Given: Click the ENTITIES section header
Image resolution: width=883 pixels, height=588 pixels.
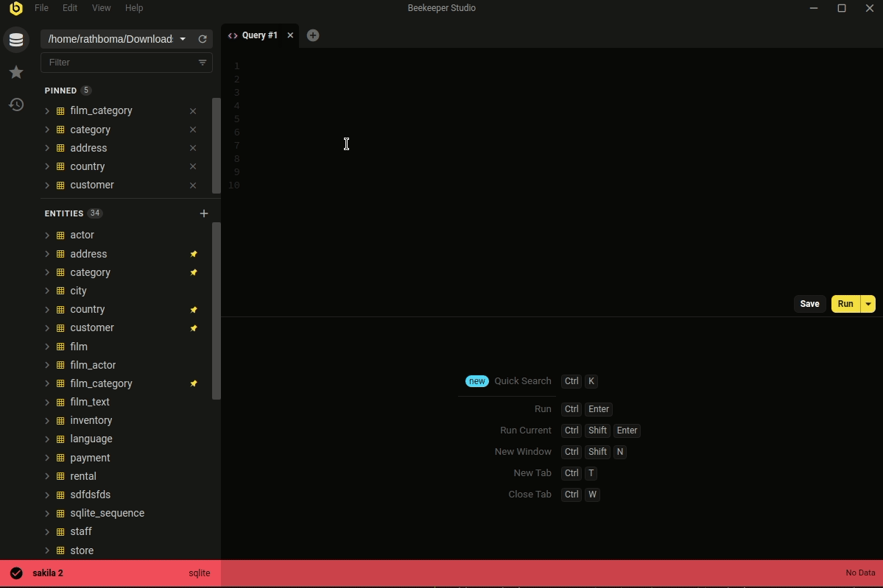Looking at the screenshot, I should point(63,213).
